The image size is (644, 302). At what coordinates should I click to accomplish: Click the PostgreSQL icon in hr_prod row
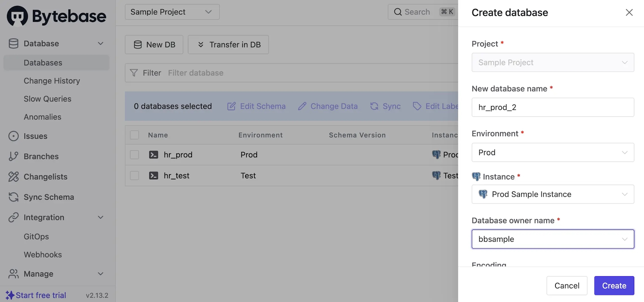(x=436, y=155)
